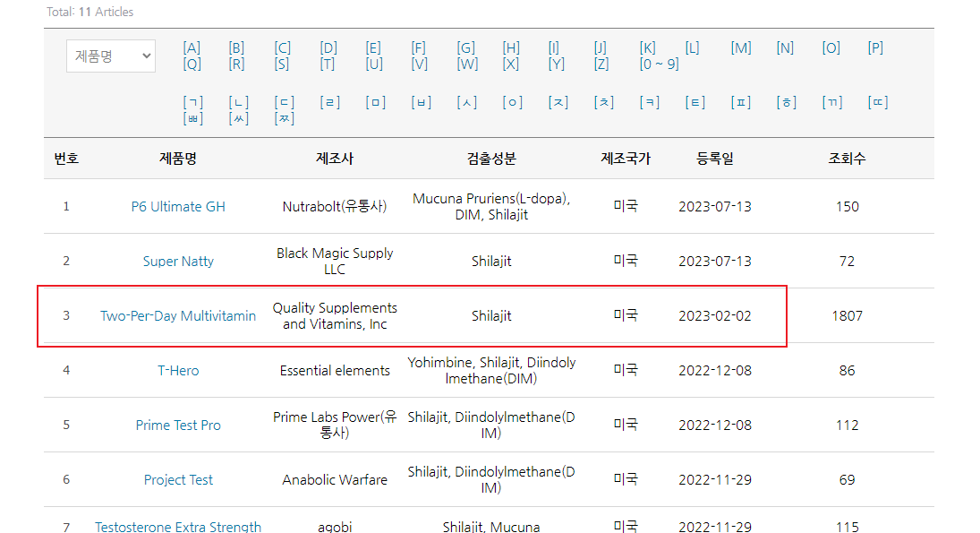Click the view count 150
Image resolution: width=980 pixels, height=533 pixels.
[847, 206]
